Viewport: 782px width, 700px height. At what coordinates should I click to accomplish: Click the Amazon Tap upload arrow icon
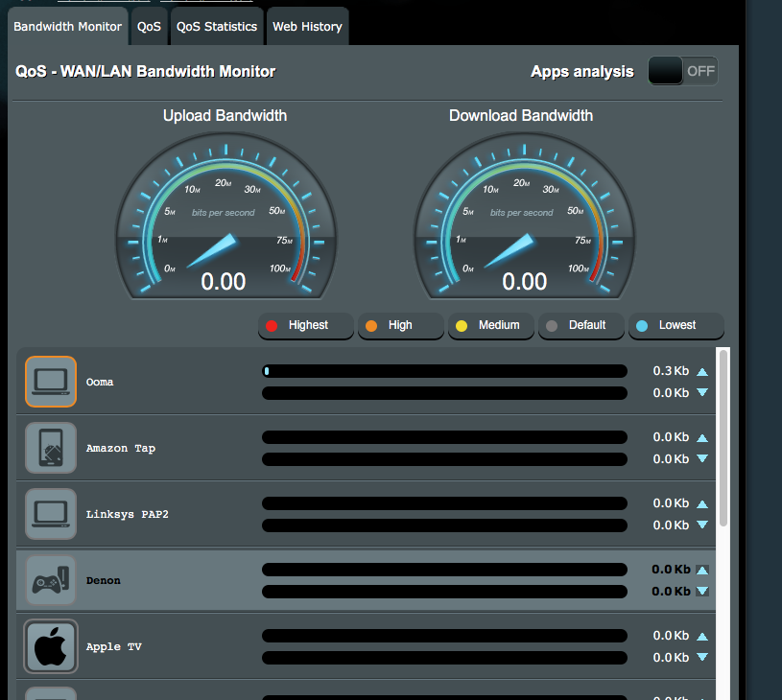click(702, 438)
